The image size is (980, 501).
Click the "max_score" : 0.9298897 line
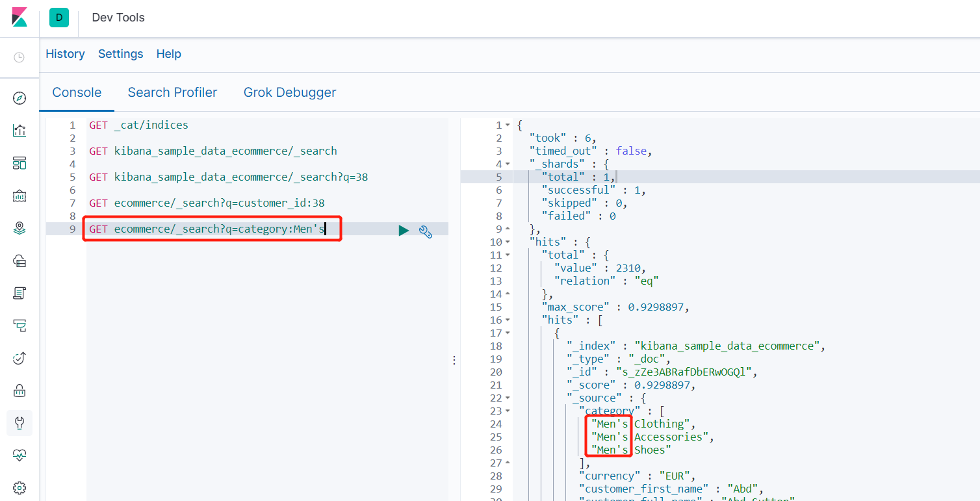[x=615, y=307]
